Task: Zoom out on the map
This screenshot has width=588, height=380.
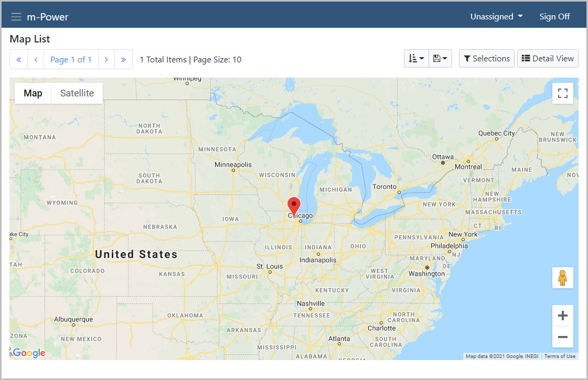Action: [x=562, y=337]
